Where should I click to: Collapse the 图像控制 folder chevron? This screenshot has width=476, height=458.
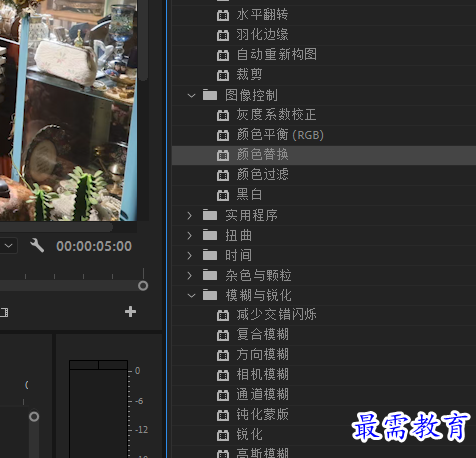(x=191, y=96)
